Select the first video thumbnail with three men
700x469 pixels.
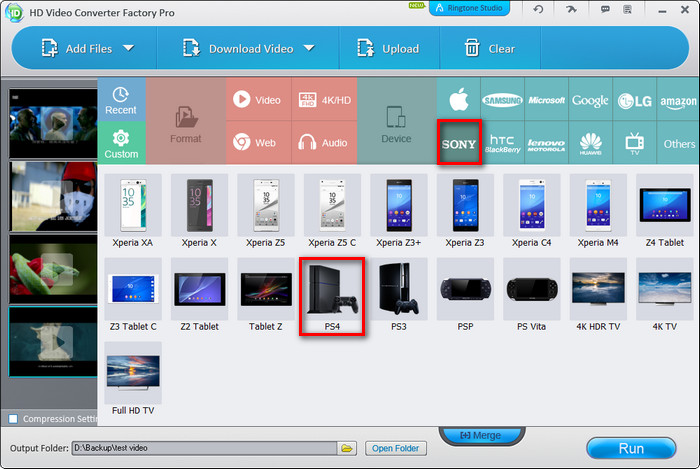pos(53,124)
